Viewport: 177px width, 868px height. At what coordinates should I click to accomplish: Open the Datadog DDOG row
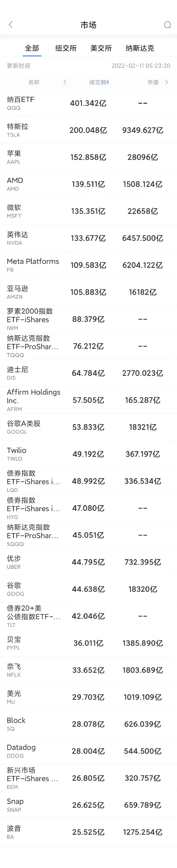(88, 751)
